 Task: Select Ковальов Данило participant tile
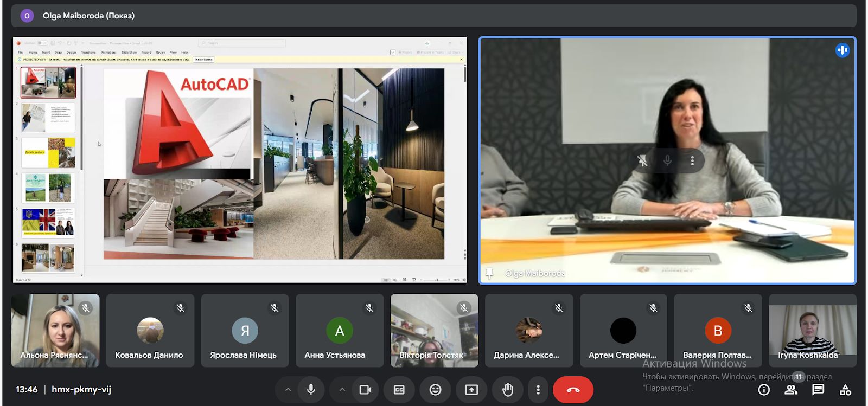150,331
